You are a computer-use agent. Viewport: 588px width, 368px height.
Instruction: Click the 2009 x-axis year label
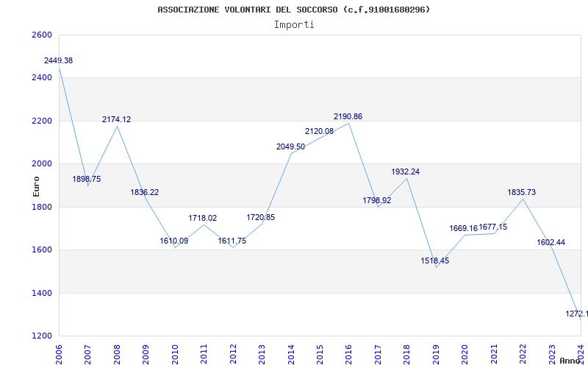[146, 355]
